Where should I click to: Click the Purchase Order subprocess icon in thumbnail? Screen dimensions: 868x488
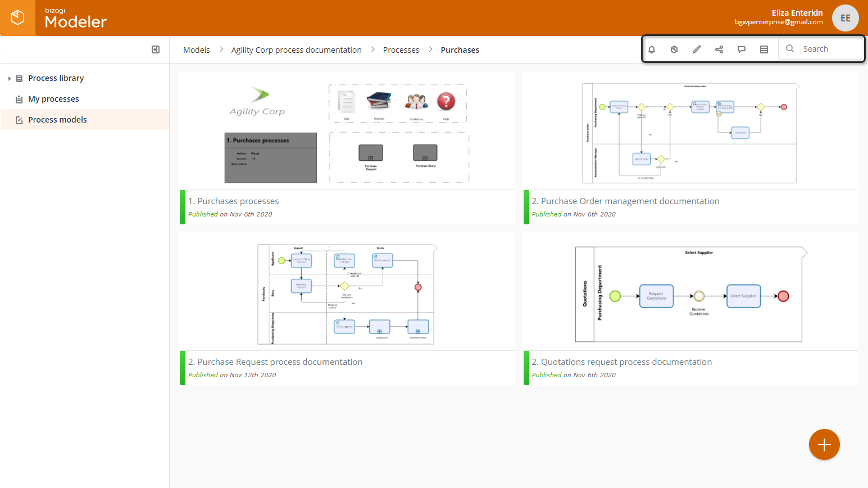[425, 152]
